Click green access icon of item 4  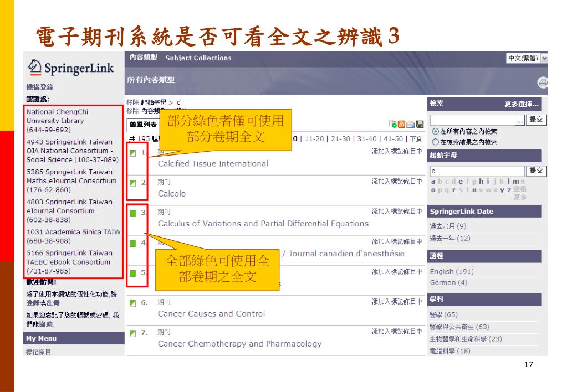pyautogui.click(x=132, y=243)
